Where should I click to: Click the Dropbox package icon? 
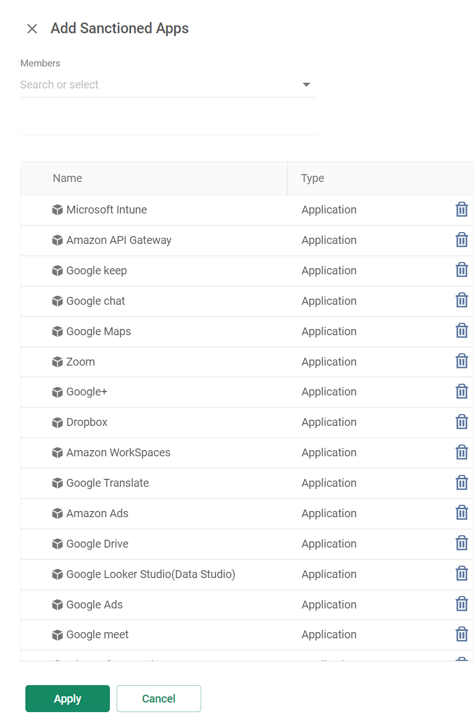pos(57,422)
